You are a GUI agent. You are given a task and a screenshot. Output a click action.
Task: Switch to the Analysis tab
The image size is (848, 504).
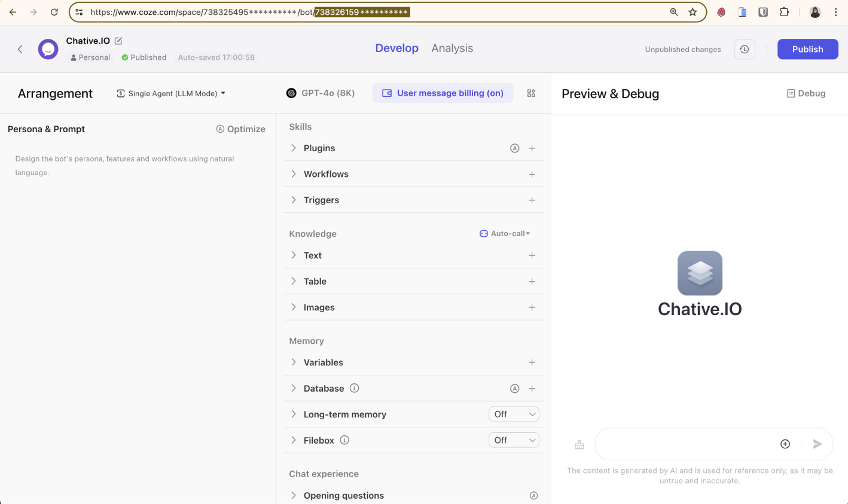(452, 48)
